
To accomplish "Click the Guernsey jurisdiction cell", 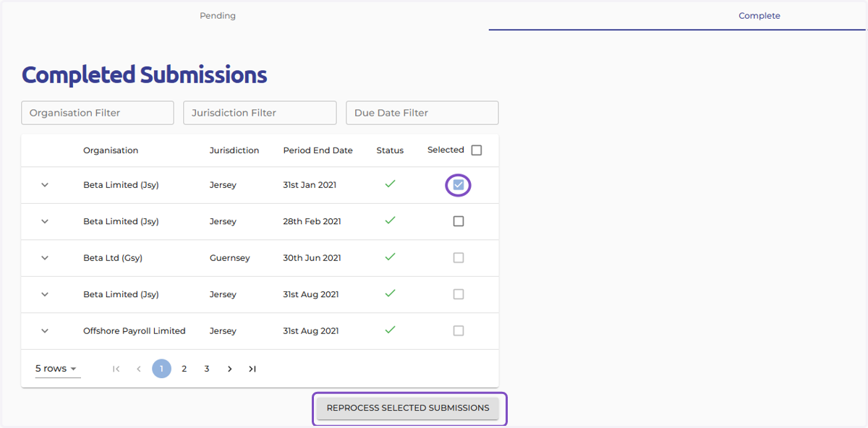I will coord(230,258).
